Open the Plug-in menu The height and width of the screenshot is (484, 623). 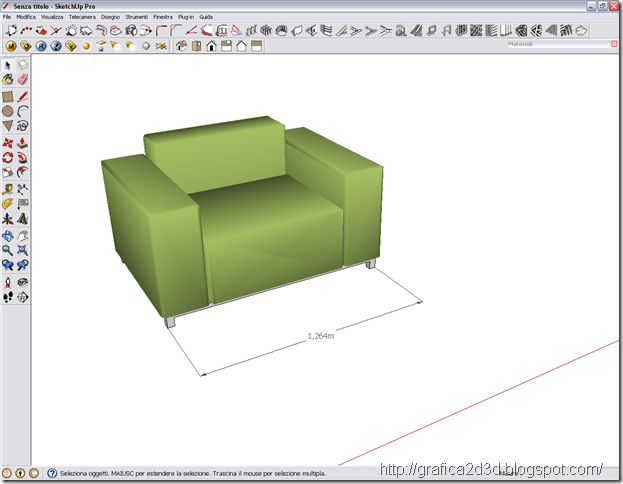click(x=186, y=17)
